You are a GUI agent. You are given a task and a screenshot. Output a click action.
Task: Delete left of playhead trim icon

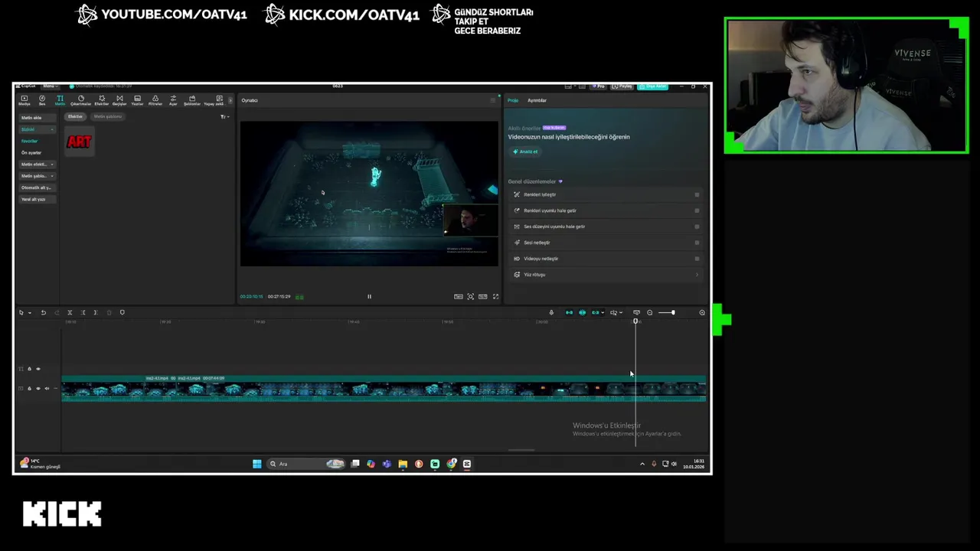(83, 312)
